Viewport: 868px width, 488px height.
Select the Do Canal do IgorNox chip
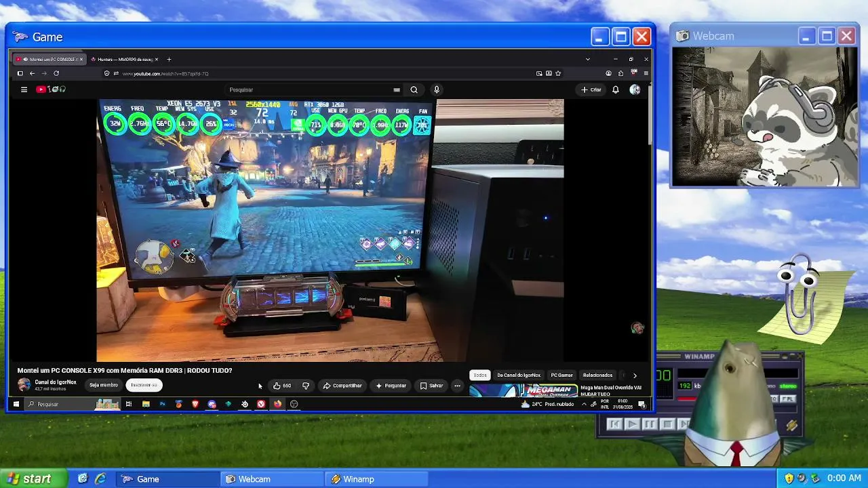tap(519, 375)
